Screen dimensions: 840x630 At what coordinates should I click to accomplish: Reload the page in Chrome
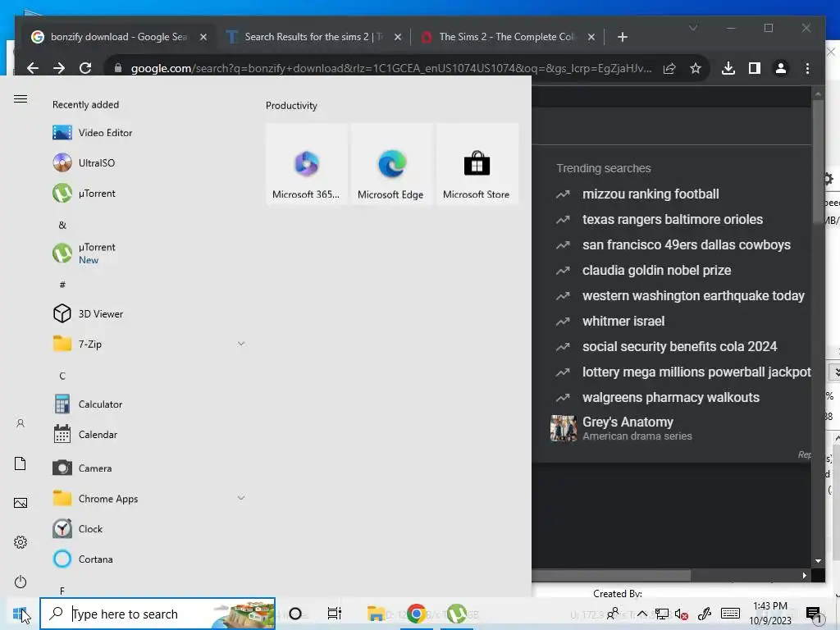click(x=85, y=68)
